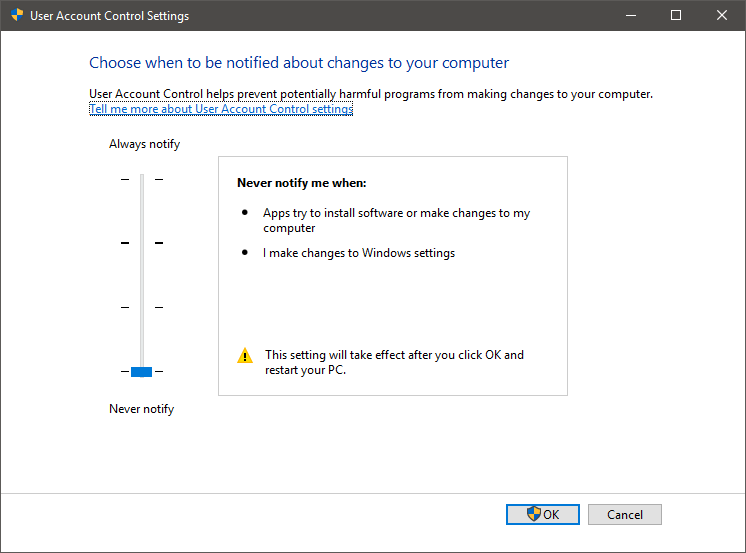
Task: Click the 'This setting will take effect' notice
Action: (394, 363)
